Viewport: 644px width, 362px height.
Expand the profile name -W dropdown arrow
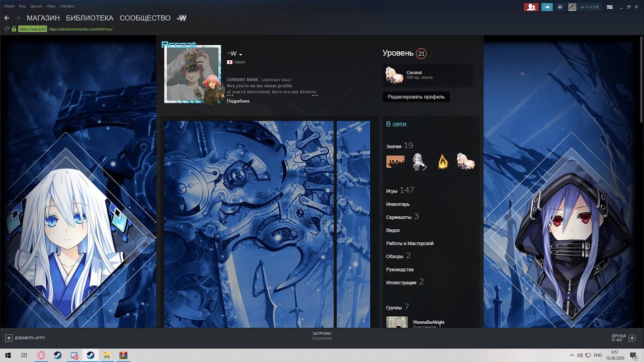240,54
